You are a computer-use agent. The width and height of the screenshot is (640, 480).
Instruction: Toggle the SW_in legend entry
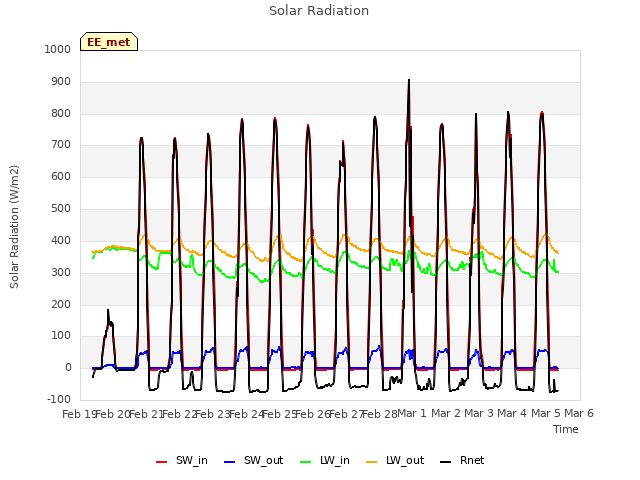182,460
